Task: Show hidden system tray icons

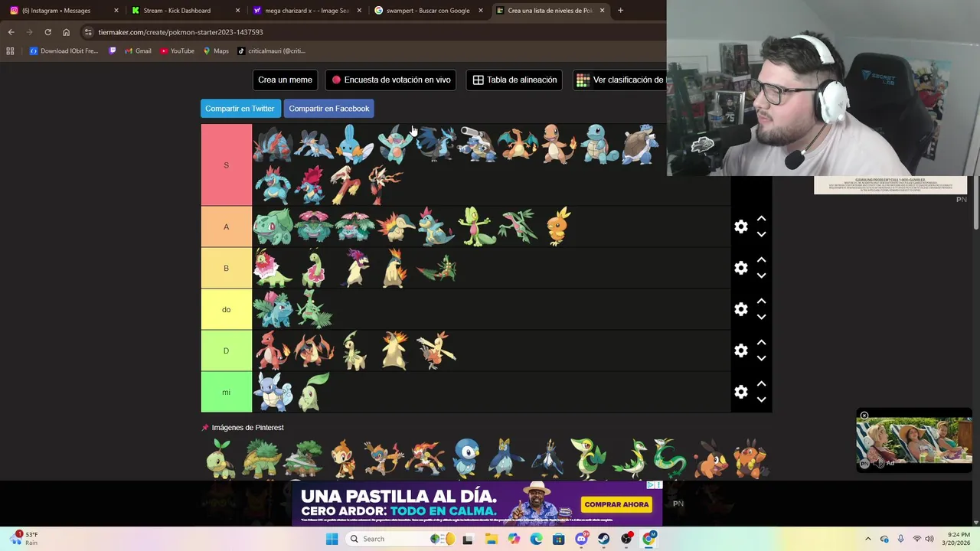Action: pos(867,539)
